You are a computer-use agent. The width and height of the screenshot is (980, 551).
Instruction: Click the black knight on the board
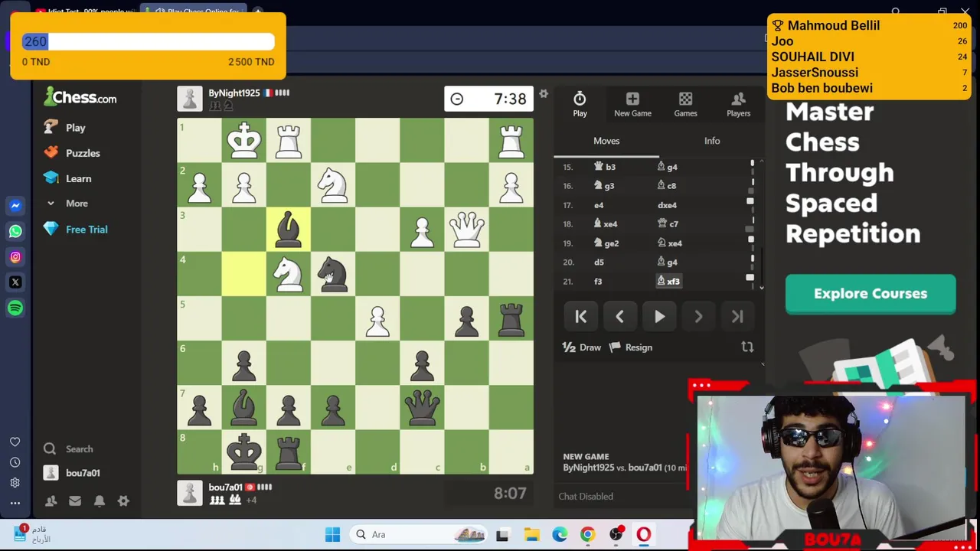[x=333, y=273]
